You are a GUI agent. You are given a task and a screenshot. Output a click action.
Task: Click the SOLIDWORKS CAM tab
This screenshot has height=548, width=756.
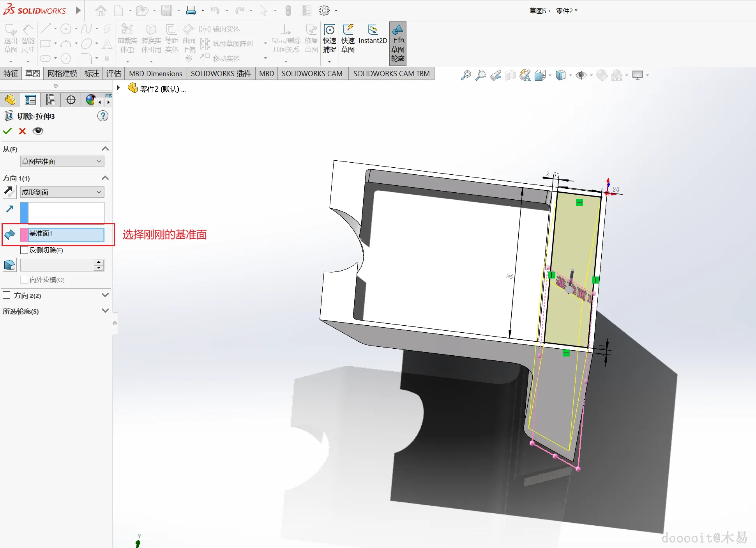(x=312, y=73)
